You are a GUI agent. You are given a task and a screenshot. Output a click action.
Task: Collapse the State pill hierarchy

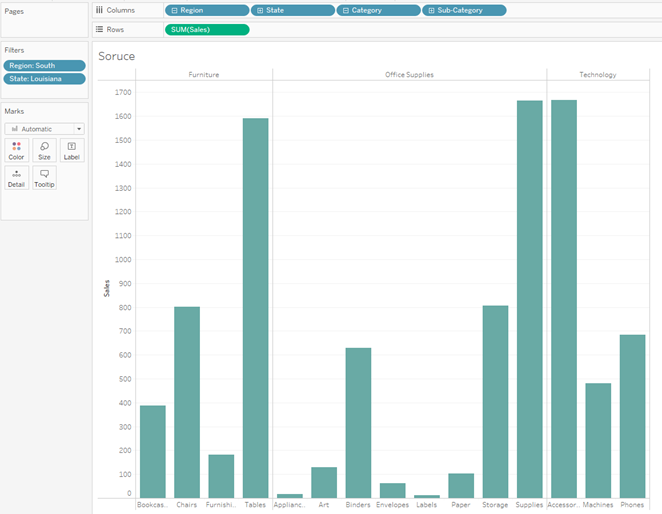tap(260, 10)
